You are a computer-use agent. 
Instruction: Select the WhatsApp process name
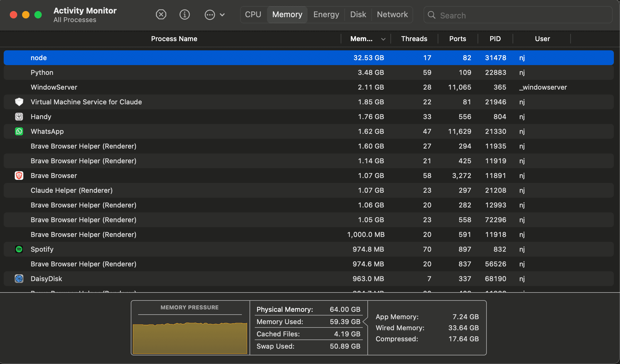click(x=47, y=131)
